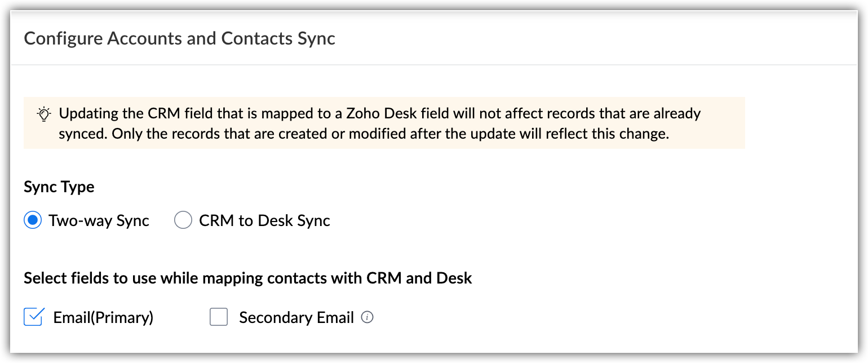Open the info icon beside Secondary Email

(x=367, y=318)
